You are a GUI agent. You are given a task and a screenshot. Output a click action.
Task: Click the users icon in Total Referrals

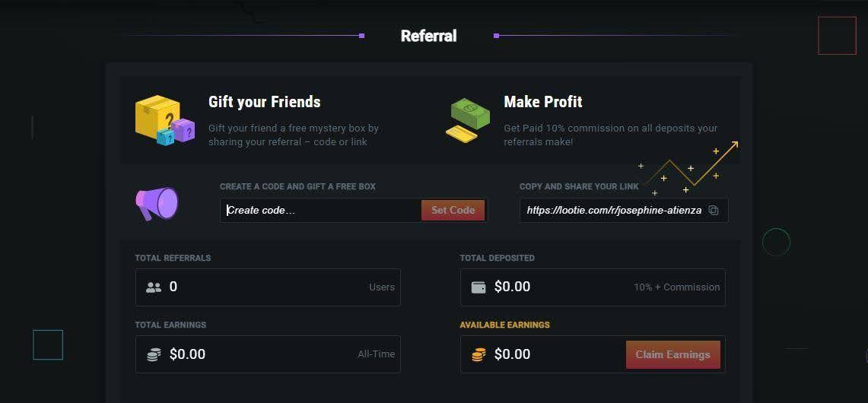coord(154,287)
